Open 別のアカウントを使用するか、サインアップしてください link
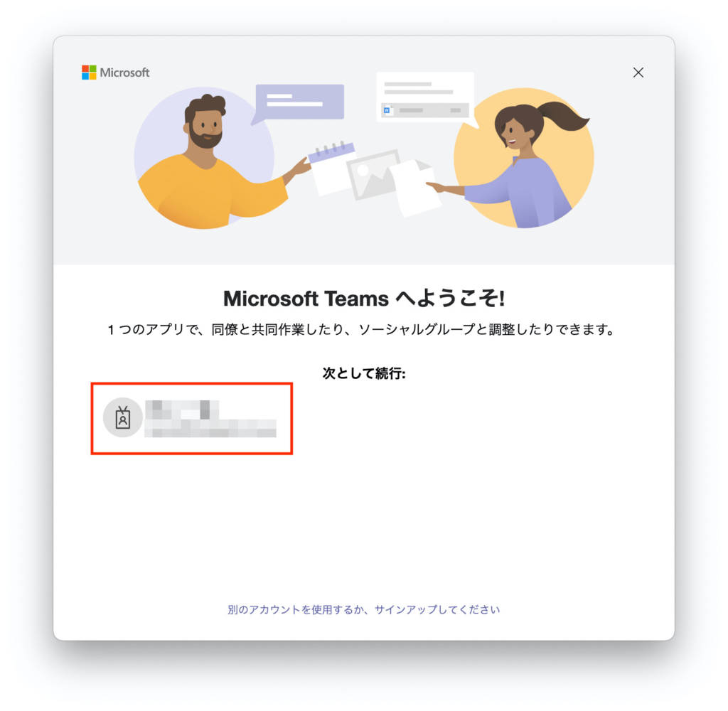The width and height of the screenshot is (728, 711). coord(363,609)
